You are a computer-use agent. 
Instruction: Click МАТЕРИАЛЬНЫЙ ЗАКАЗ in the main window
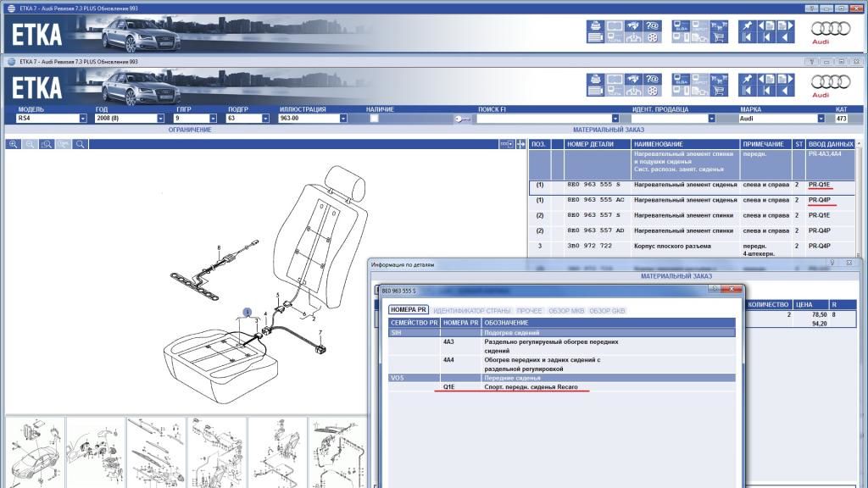(609, 130)
